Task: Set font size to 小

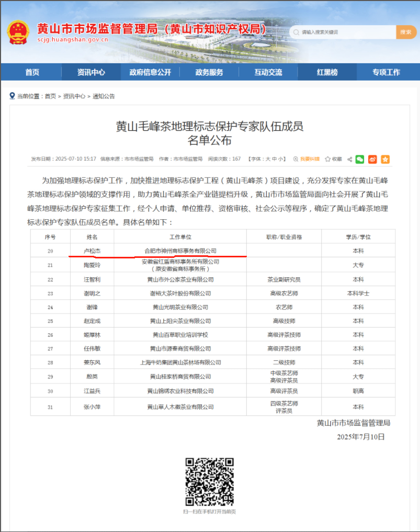Action: coord(280,159)
